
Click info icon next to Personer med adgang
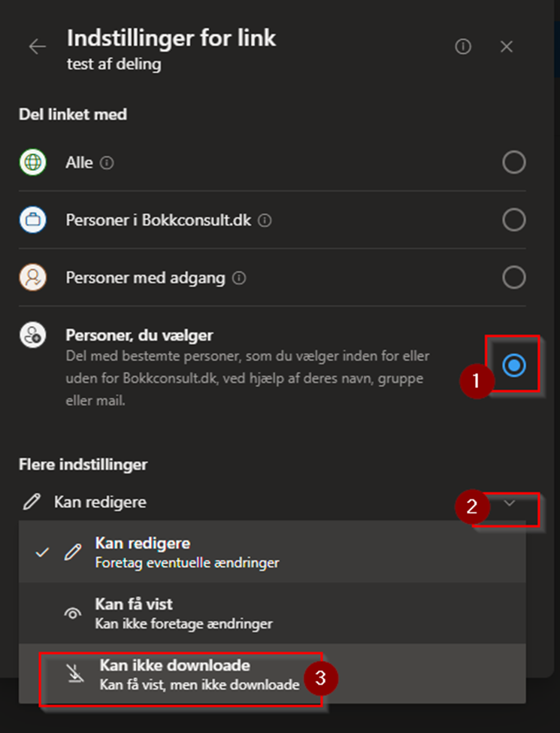[239, 278]
